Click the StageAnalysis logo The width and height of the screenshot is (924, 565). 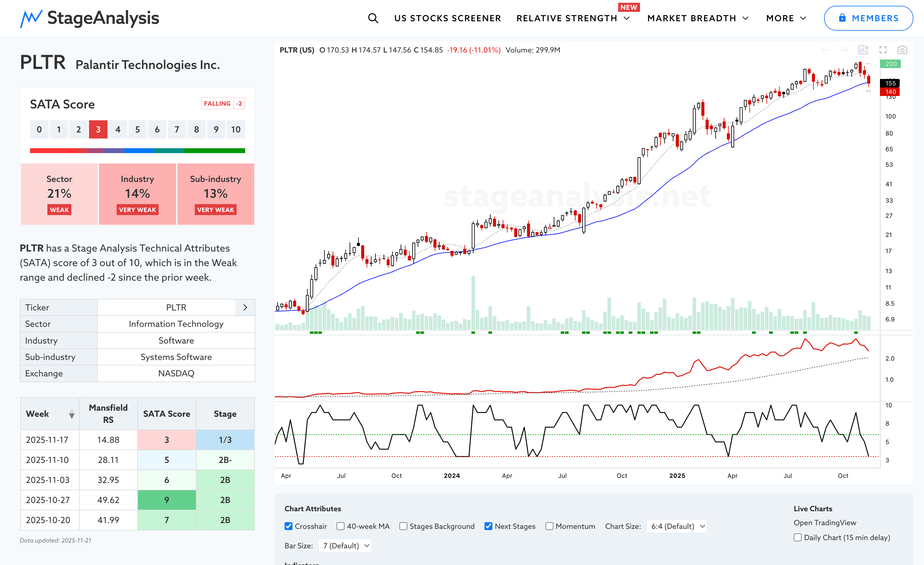click(90, 18)
